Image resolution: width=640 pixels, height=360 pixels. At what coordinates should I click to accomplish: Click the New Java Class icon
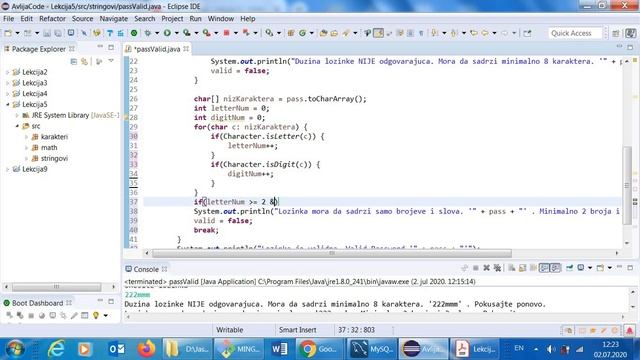point(302,33)
